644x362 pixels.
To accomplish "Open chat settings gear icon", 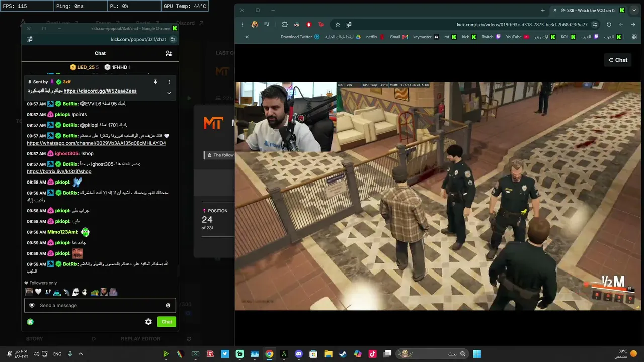I will click(148, 322).
